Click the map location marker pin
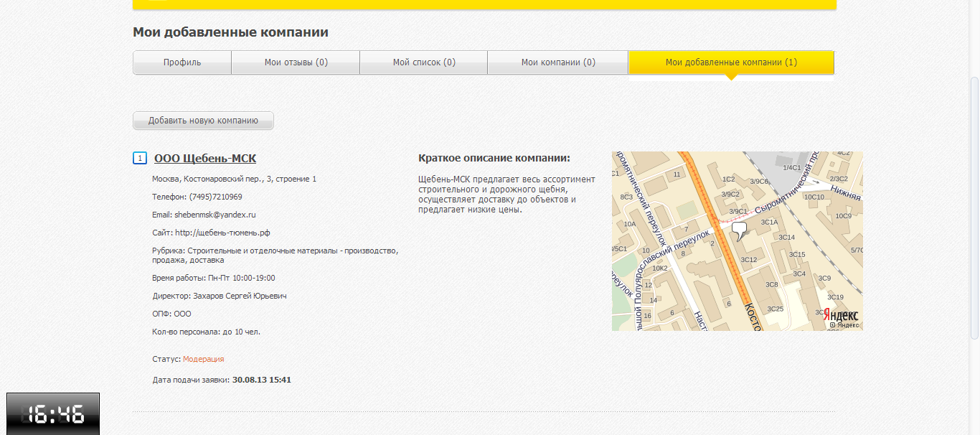The width and height of the screenshot is (980, 435). [x=738, y=231]
